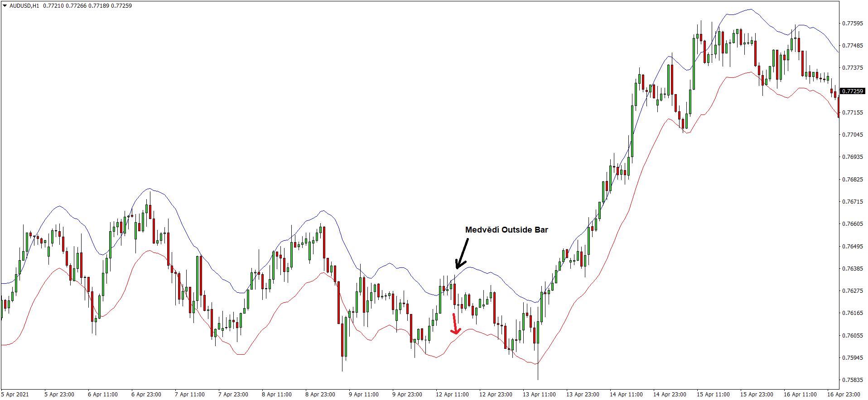This screenshot has height=400, width=868.
Task: Click price axis label 0.76055
Action: pos(852,335)
